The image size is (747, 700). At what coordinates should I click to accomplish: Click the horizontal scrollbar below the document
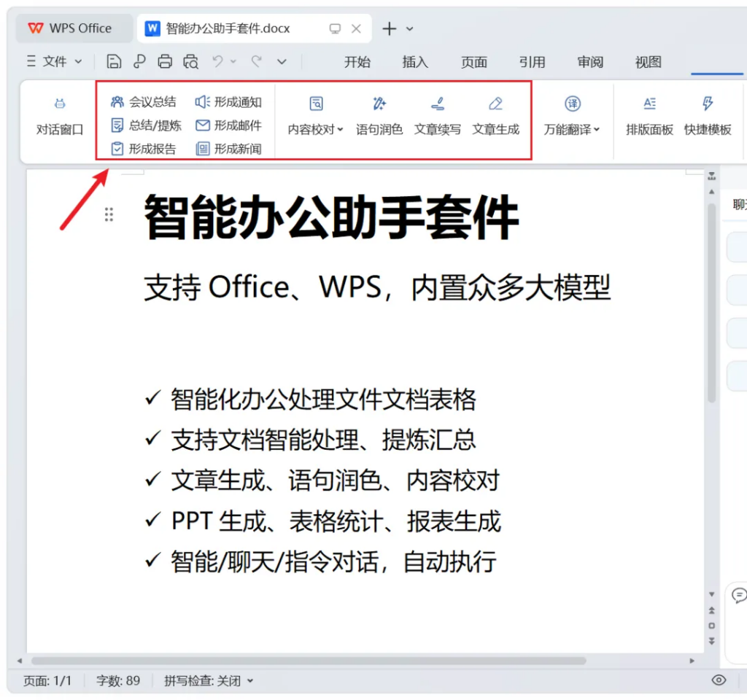(x=306, y=661)
